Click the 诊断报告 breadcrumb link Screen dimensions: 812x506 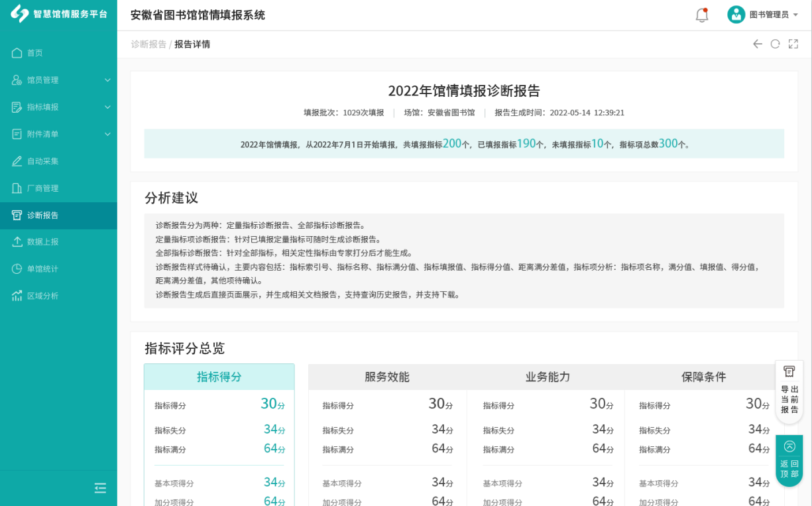(x=148, y=44)
